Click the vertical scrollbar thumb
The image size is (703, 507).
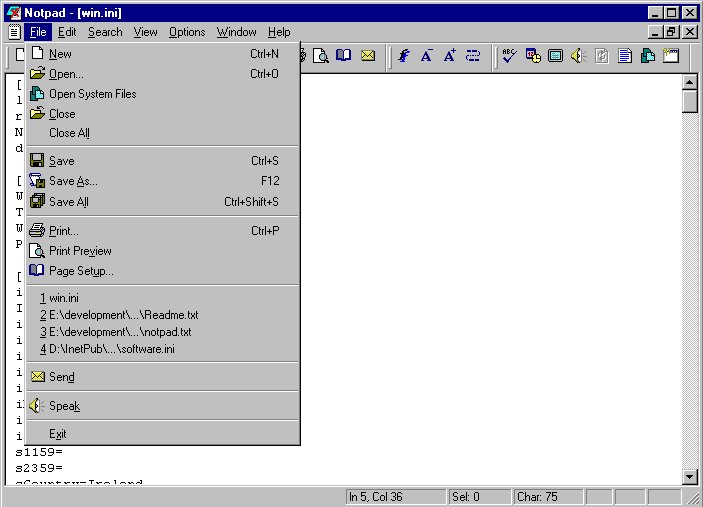pyautogui.click(x=690, y=101)
